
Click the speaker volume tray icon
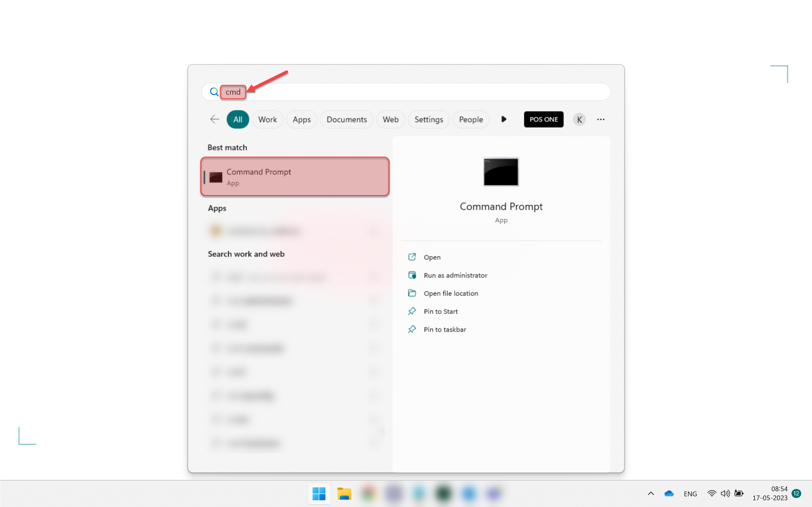(725, 493)
